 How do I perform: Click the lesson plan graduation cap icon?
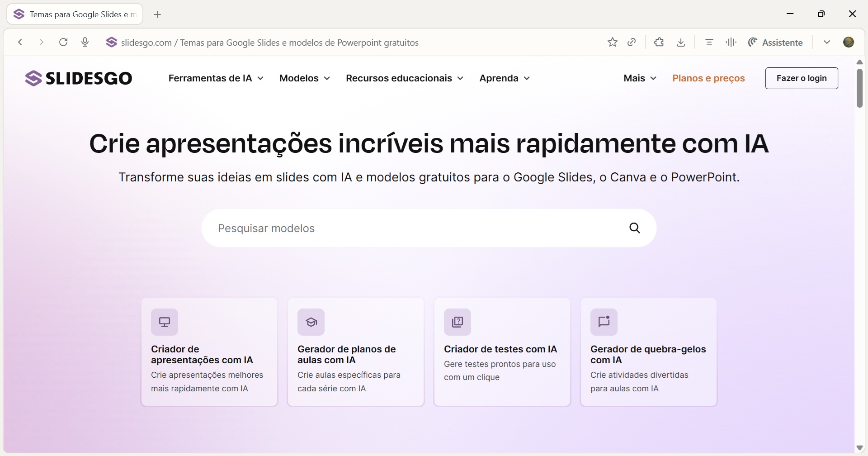[311, 322]
